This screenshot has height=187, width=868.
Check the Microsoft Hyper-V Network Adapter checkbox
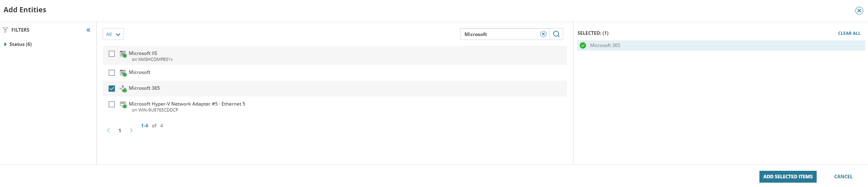112,104
